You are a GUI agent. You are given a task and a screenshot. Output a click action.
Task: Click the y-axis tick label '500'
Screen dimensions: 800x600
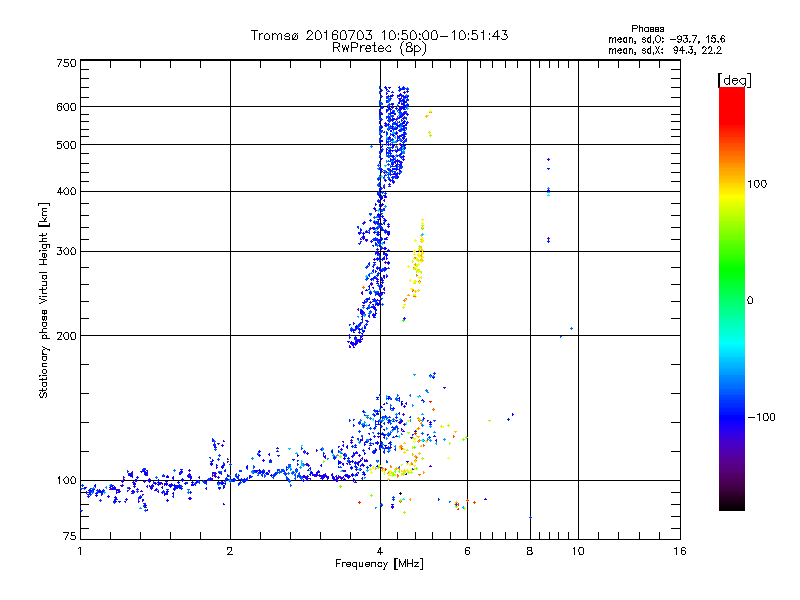(x=67, y=145)
